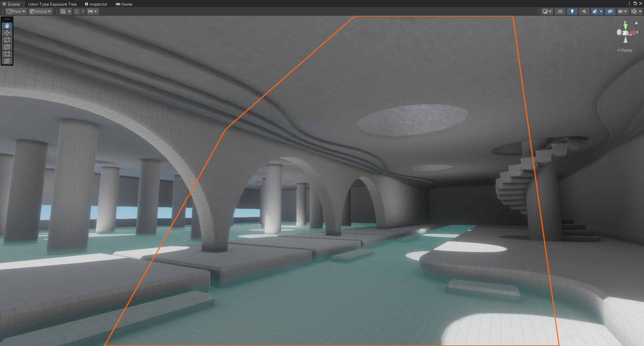Open the window's three-dot options menu

[629, 3]
